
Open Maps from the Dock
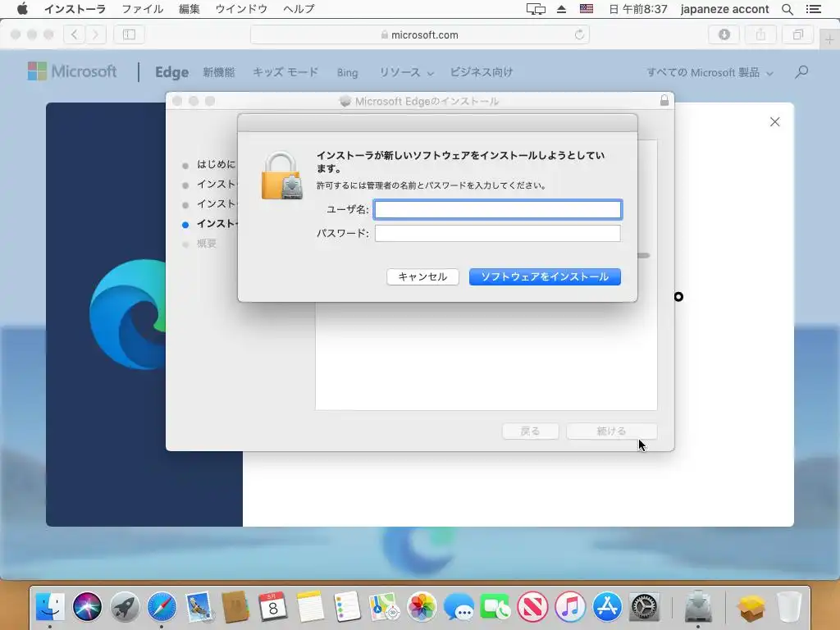point(384,607)
